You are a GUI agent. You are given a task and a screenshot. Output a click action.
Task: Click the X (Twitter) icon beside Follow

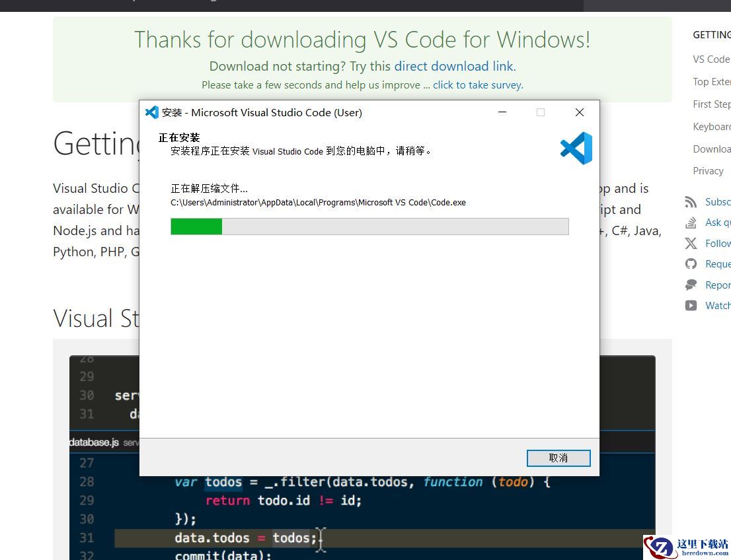pos(691,243)
